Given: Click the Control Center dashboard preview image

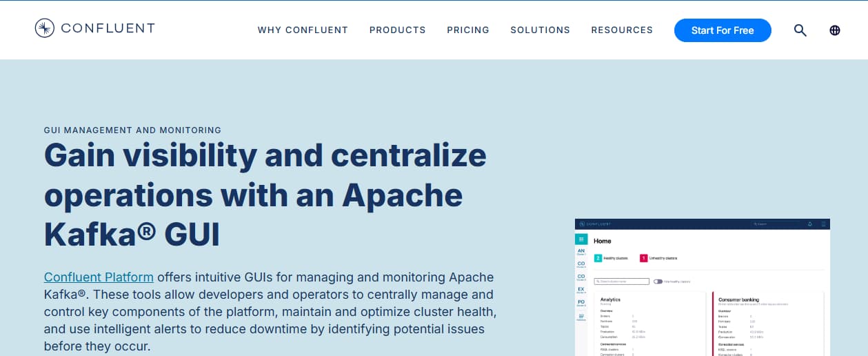Looking at the screenshot, I should [703, 287].
